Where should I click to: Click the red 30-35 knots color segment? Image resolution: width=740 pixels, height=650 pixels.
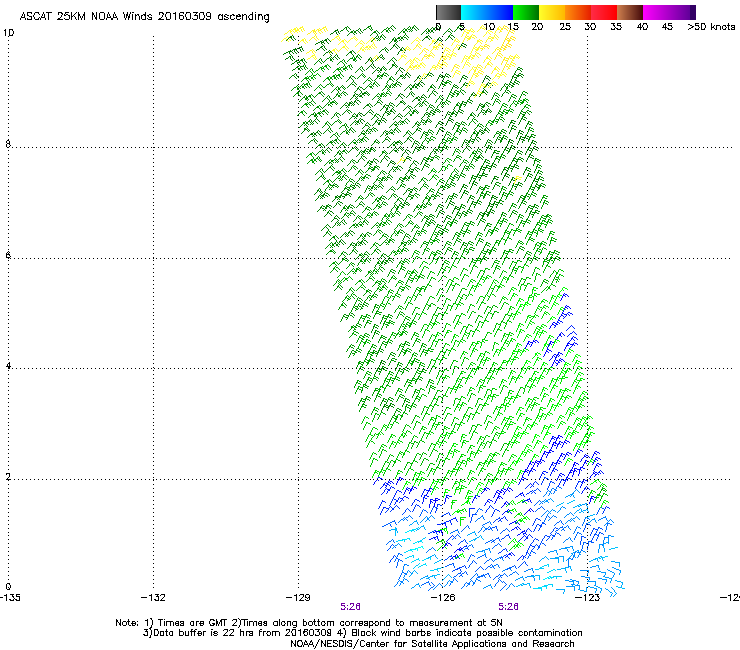click(x=604, y=12)
